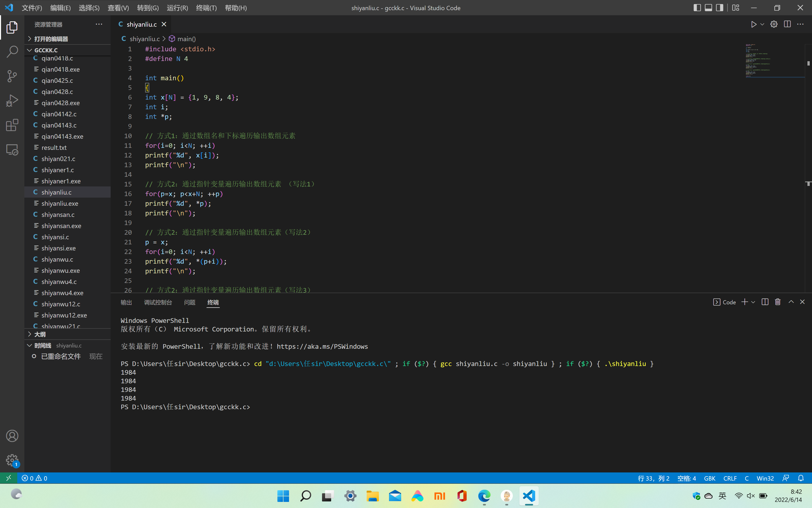Open the Extensions view
The image size is (812, 508).
[12, 125]
